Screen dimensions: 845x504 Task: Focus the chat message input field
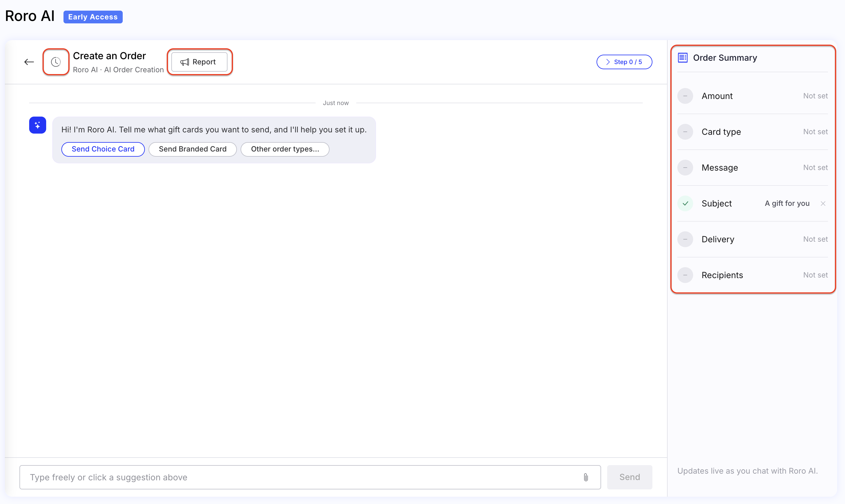coord(310,477)
